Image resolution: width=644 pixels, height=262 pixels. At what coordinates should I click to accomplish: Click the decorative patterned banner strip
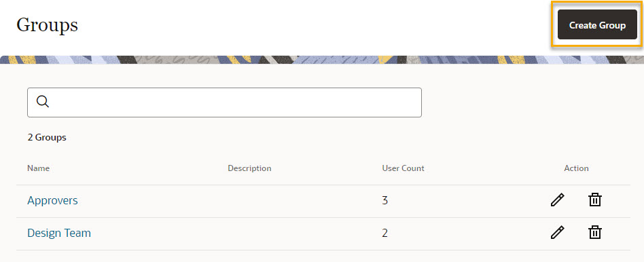(322, 60)
